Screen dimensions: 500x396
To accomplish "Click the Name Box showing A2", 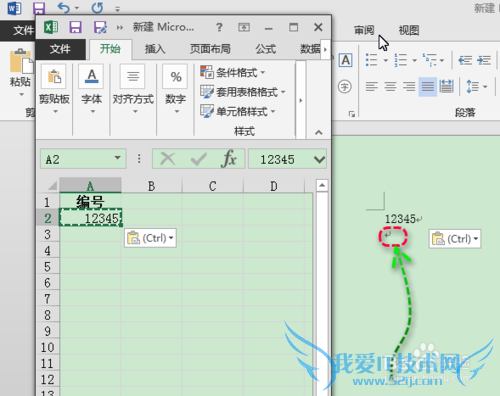I will 78,159.
